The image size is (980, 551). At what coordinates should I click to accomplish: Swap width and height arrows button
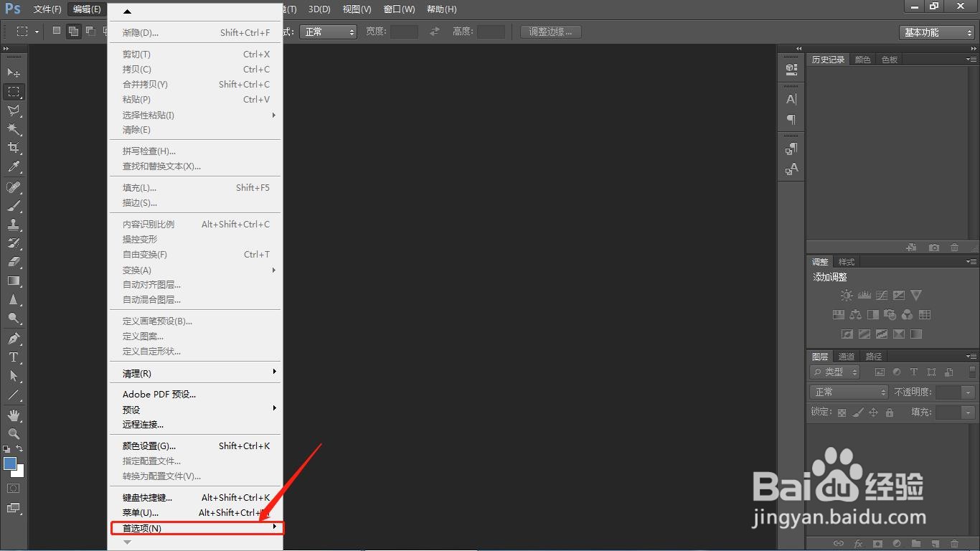coord(435,32)
